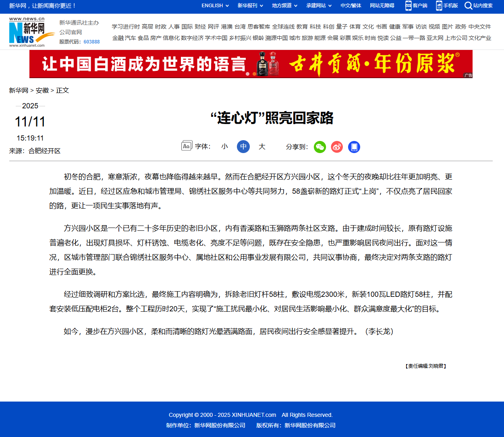Click the stock code 603888 link
This screenshot has width=504, height=437.
click(91, 42)
